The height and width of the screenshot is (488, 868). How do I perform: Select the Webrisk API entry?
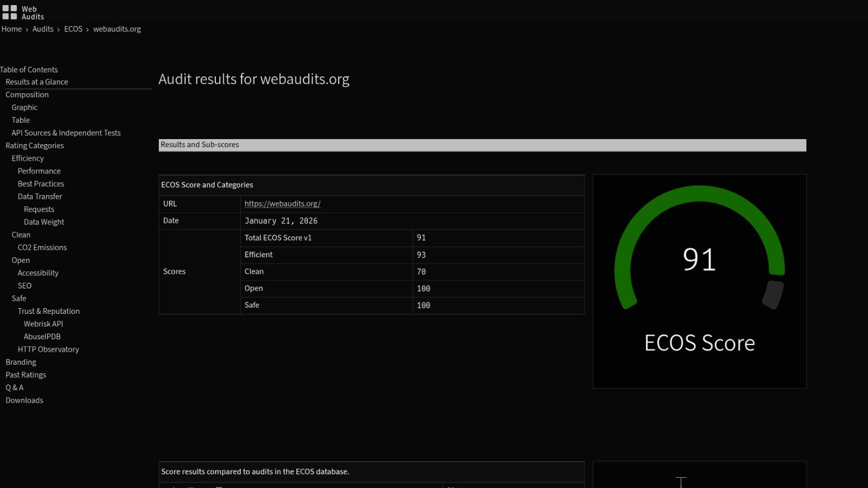point(43,323)
